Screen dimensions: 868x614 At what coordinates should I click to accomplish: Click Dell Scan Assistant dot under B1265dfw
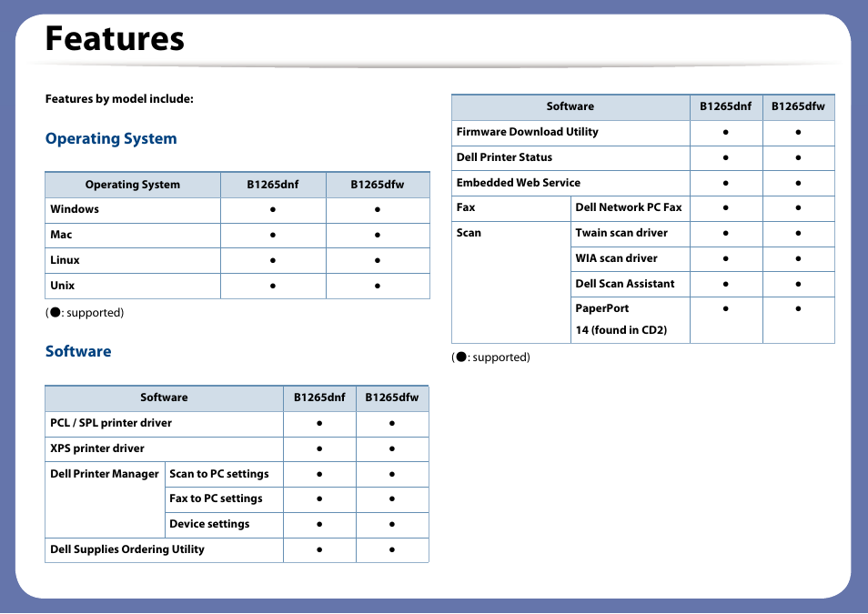click(798, 285)
